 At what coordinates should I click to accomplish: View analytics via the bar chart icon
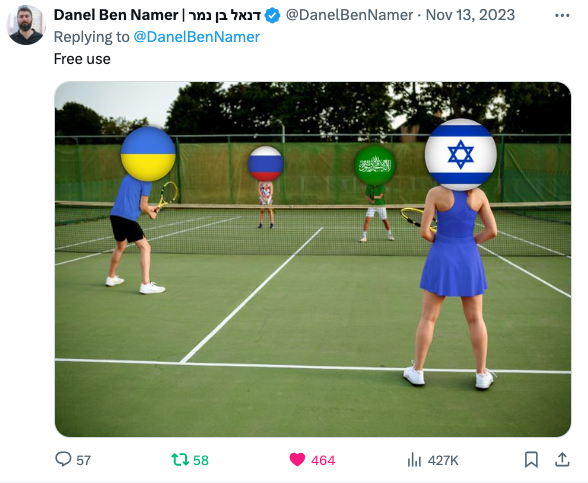coord(414,460)
